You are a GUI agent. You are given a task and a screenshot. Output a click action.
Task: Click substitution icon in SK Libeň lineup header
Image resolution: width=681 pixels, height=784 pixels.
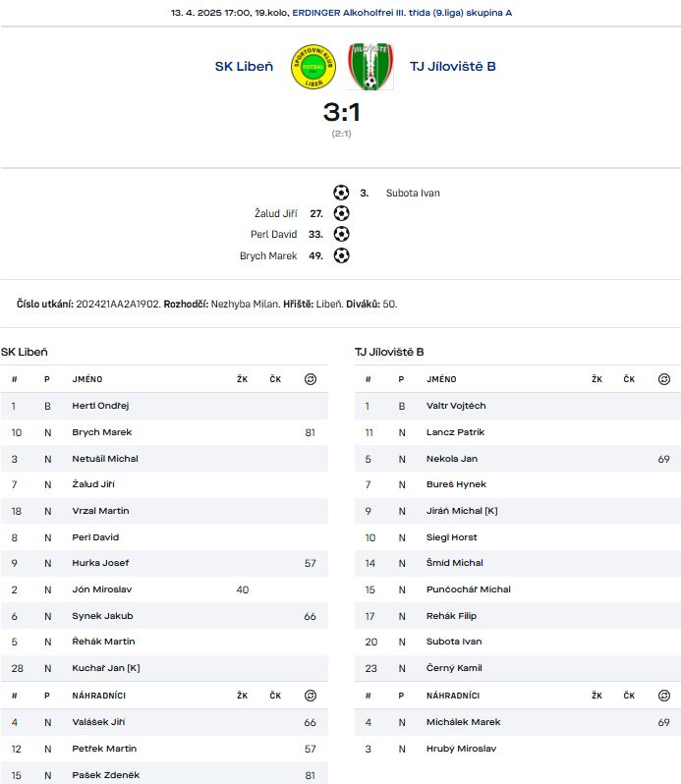pos(310,379)
